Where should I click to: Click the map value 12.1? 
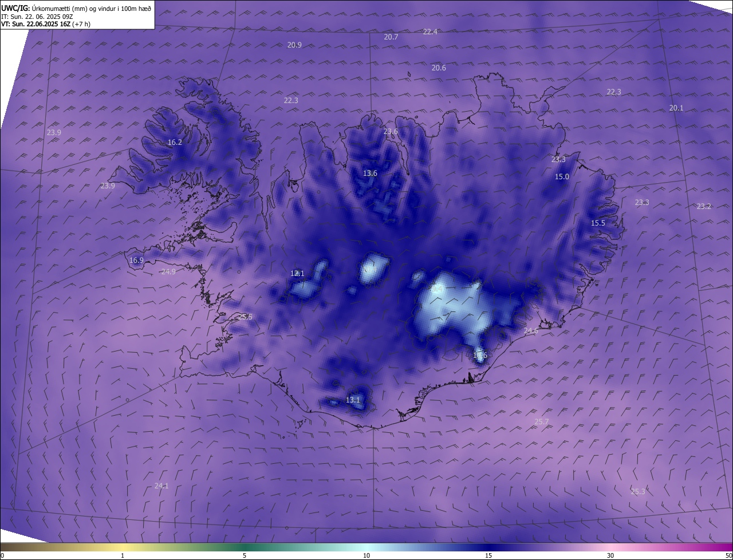(x=297, y=273)
